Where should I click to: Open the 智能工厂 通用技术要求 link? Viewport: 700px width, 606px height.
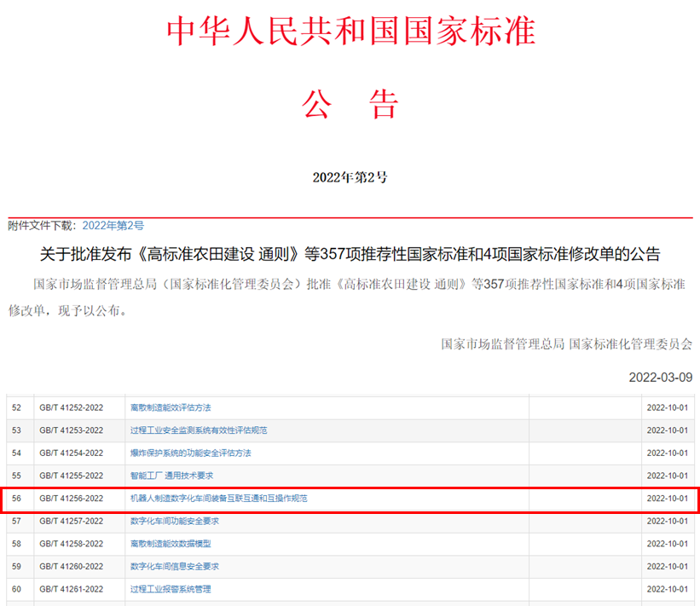pyautogui.click(x=171, y=476)
